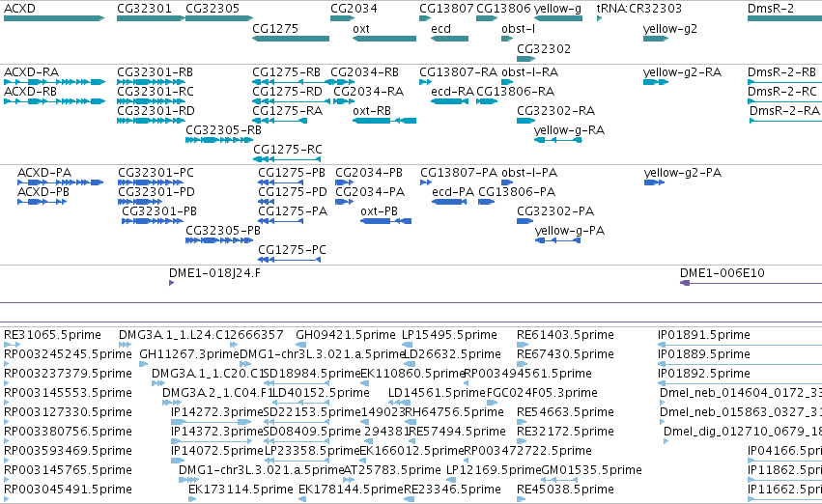Click the CG32302-PA protein label
Image resolution: width=822 pixels, height=504 pixels.
pyautogui.click(x=555, y=211)
